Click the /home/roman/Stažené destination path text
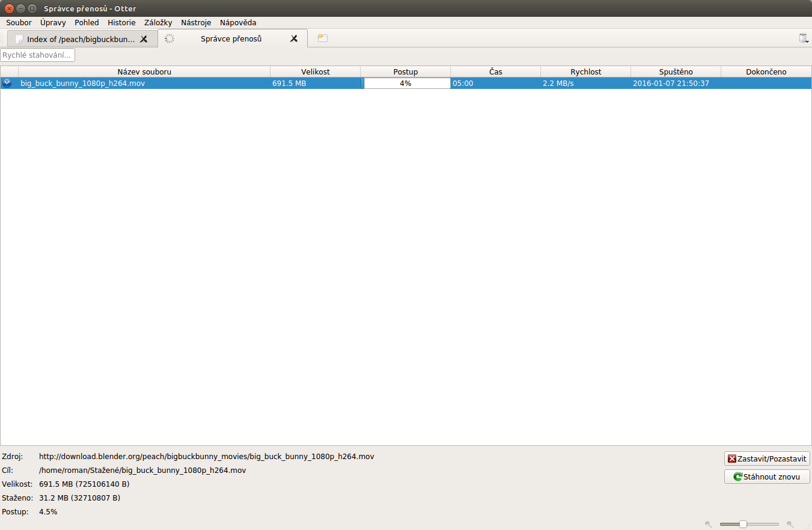 click(142, 471)
